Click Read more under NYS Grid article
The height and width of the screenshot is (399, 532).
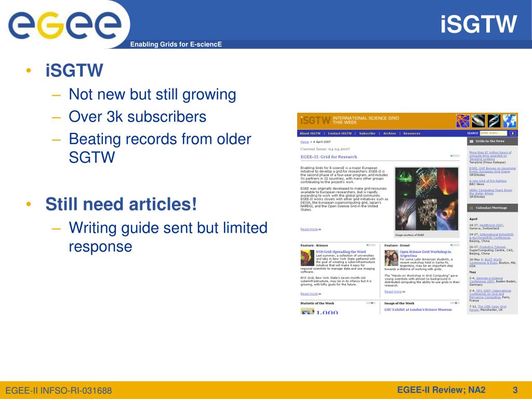309,294
